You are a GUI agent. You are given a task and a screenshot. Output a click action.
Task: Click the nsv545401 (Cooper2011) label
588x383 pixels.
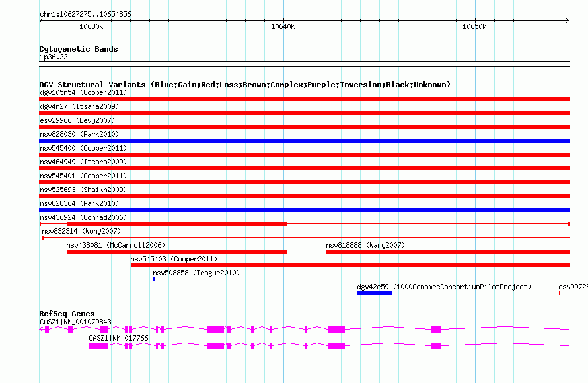pyautogui.click(x=83, y=176)
